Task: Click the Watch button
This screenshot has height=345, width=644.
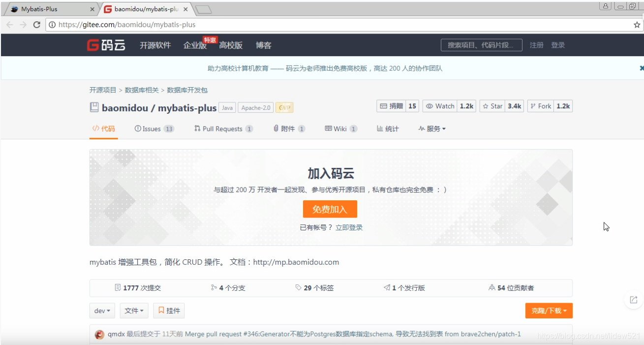Action: [x=440, y=106]
